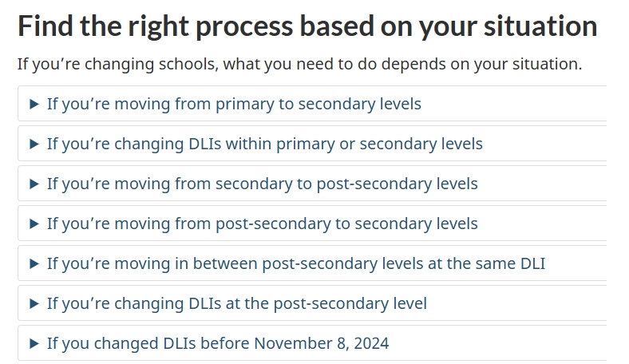Click the triangle beside 'moving from primary to secondary levels'

click(34, 104)
